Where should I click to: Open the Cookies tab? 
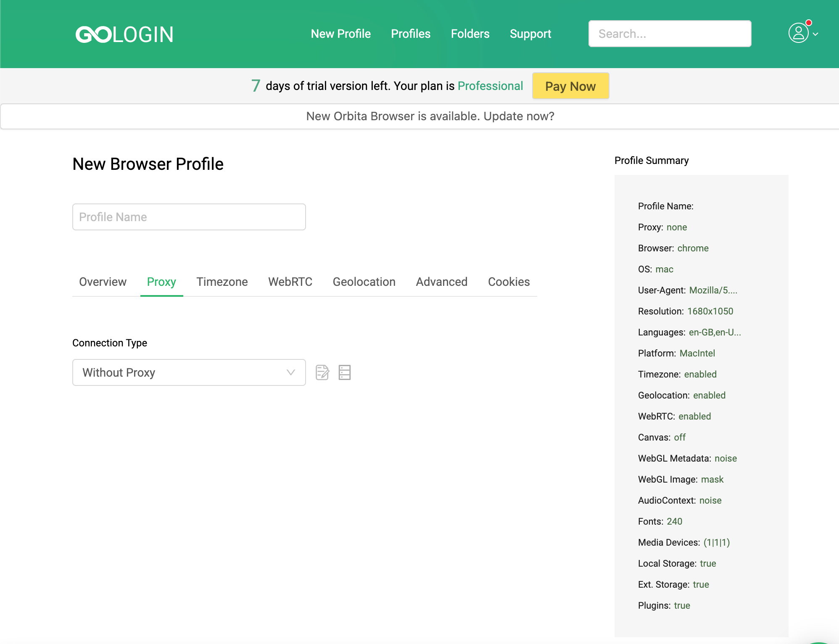pyautogui.click(x=509, y=282)
